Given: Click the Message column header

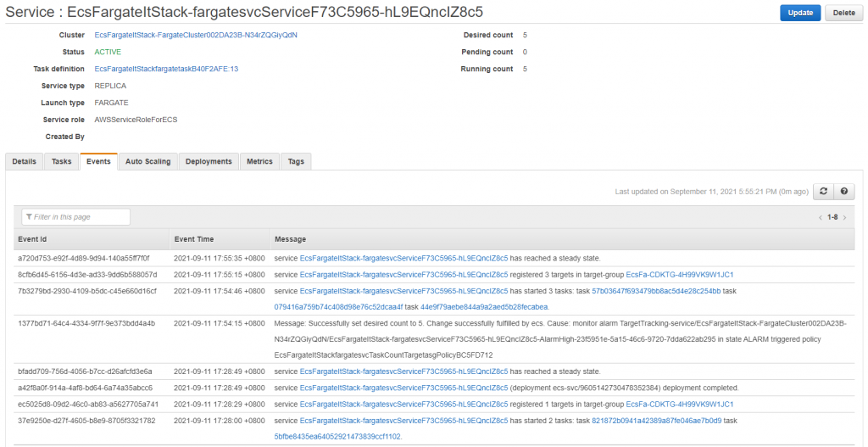Looking at the screenshot, I should 562,239.
